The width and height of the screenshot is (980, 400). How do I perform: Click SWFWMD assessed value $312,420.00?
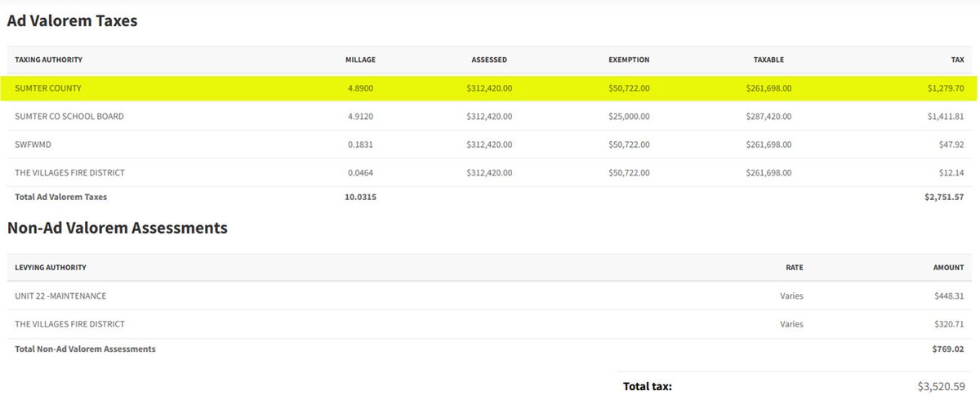coord(489,144)
